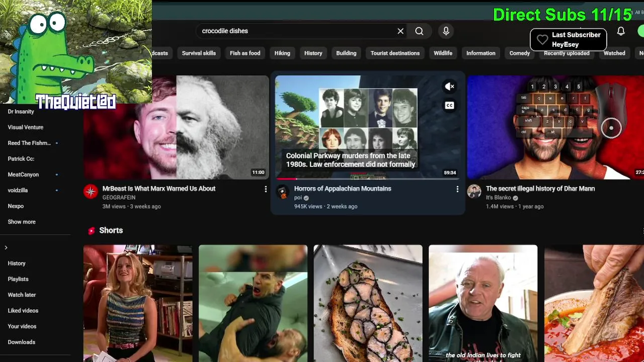Viewport: 644px width, 362px height.
Task: Open Liked videos in sidebar
Action: pyautogui.click(x=23, y=311)
